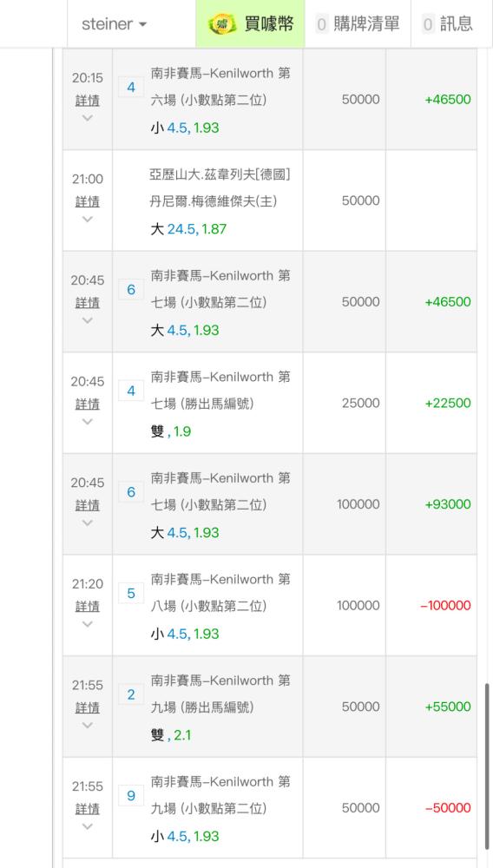The height and width of the screenshot is (868, 493).
Task: Open 詳情 link for 20:15 race
Action: click(88, 100)
